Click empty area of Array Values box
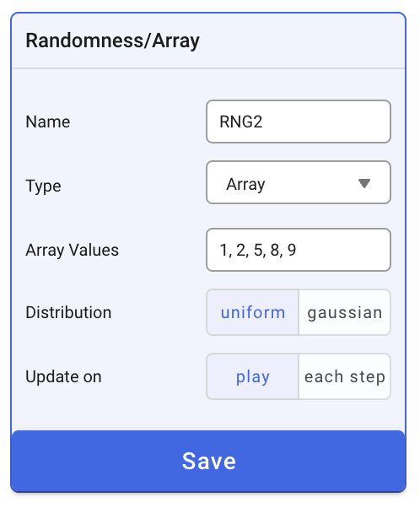Viewport: 420px width, 508px height. coord(343,250)
